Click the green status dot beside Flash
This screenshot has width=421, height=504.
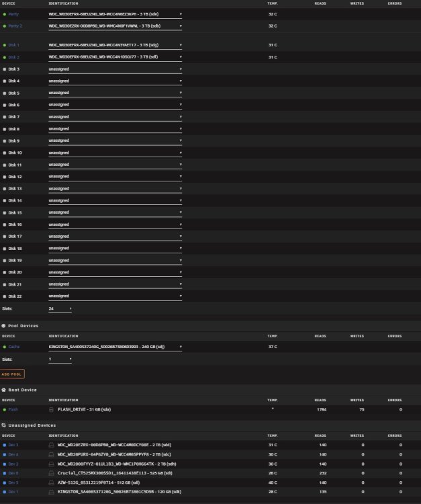(x=5, y=410)
